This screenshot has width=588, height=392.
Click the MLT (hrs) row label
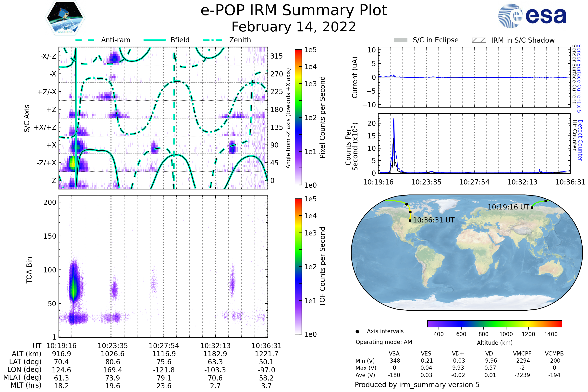point(26,385)
